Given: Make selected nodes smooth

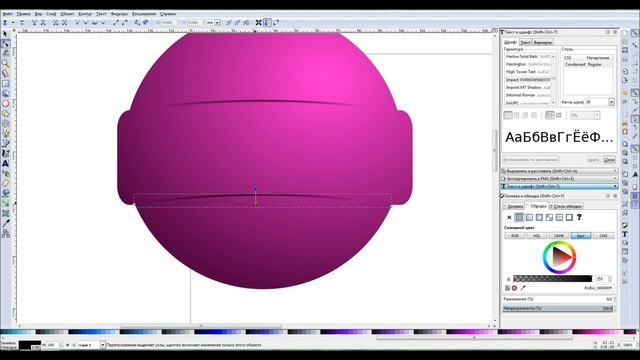Looking at the screenshot, I should point(86,23).
